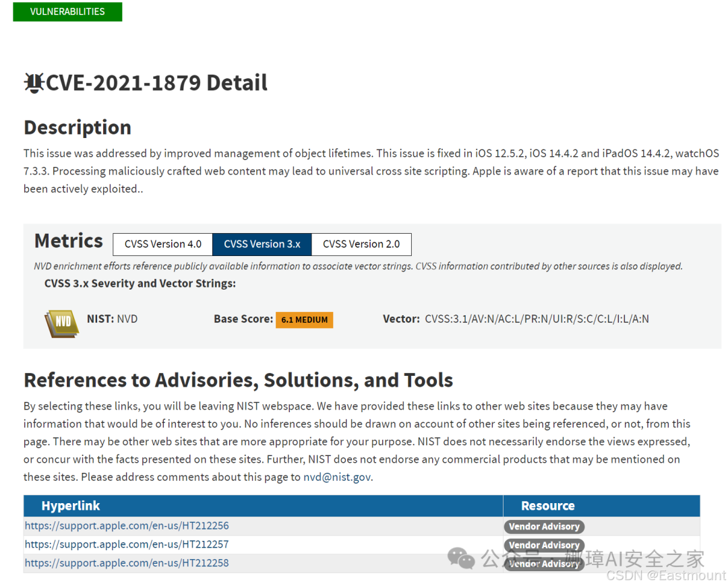728x588 pixels.
Task: Open the HT212258 Apple support link
Action: (x=127, y=563)
